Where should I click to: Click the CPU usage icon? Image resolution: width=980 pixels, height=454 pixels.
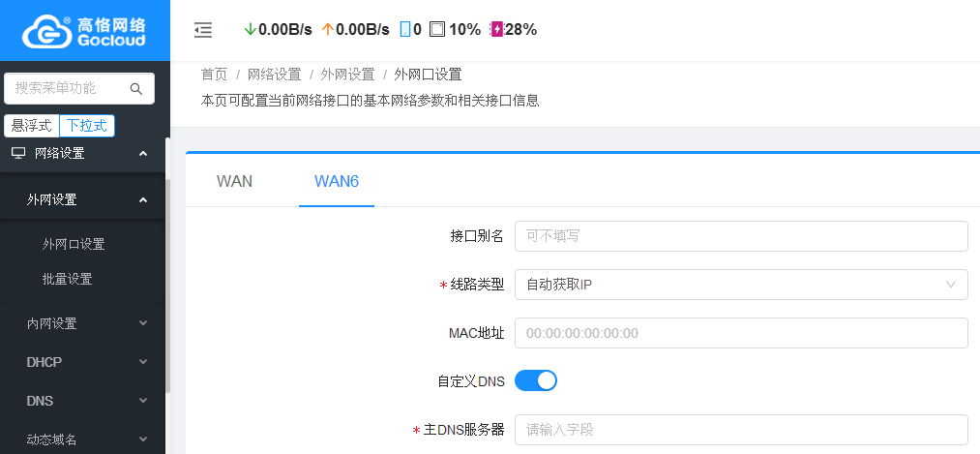click(437, 29)
